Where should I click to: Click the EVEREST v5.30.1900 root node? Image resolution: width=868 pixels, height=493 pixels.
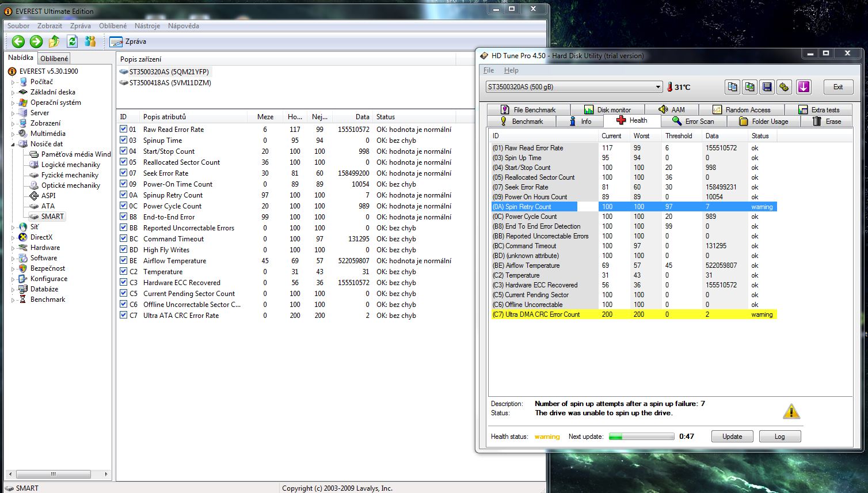point(48,71)
